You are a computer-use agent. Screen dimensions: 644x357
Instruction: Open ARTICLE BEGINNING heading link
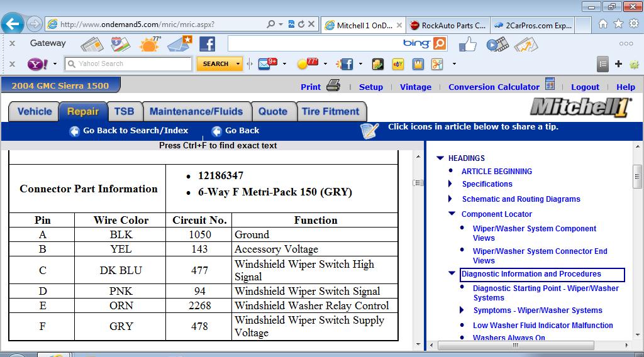(x=497, y=172)
